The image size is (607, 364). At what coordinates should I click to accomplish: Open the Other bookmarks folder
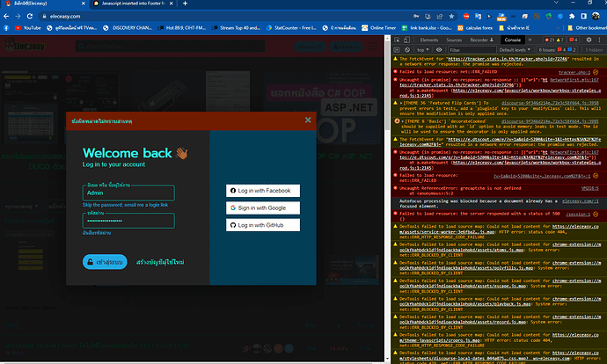tap(588, 28)
